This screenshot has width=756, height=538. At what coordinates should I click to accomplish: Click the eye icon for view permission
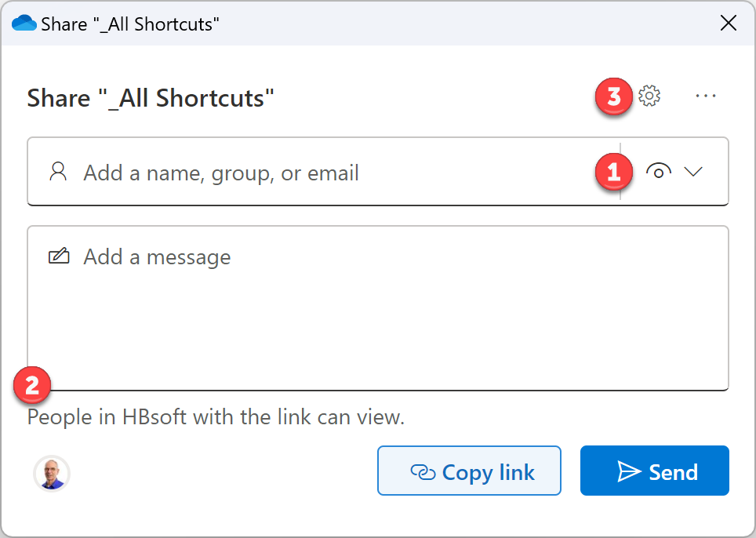point(659,172)
